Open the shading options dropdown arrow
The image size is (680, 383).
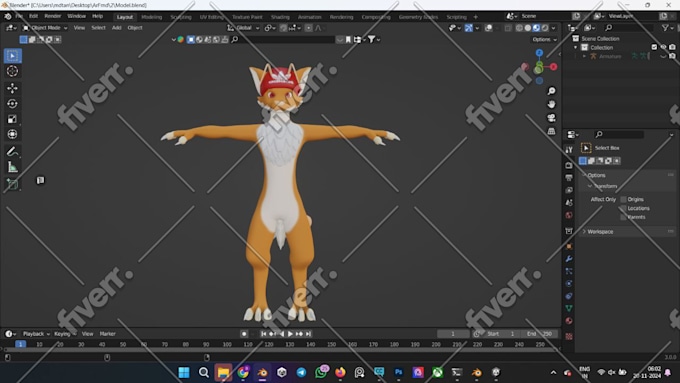coord(553,28)
